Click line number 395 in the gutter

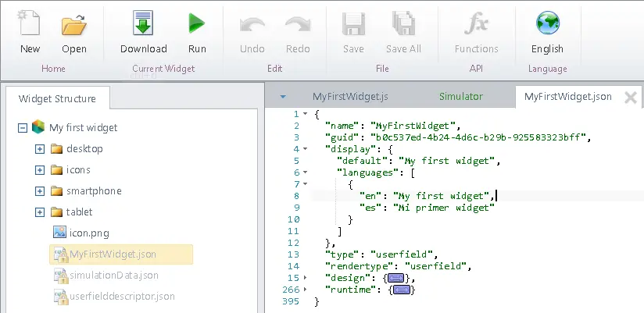pos(292,301)
